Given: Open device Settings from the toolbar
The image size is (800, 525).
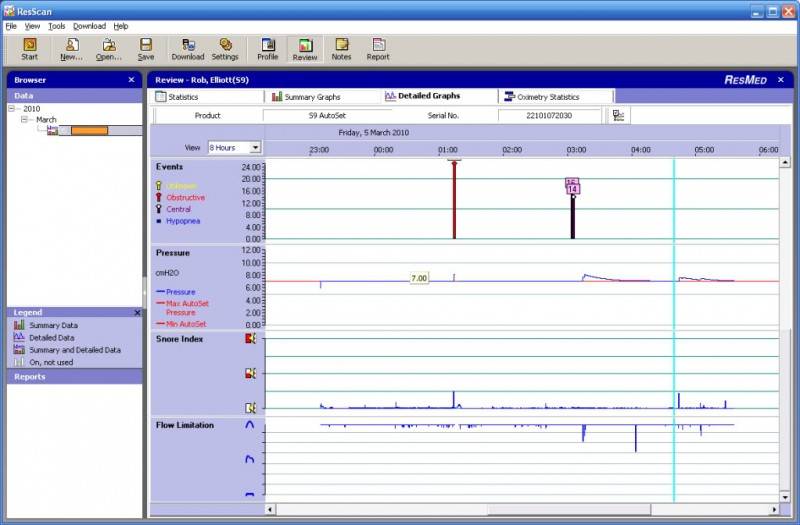Looking at the screenshot, I should (225, 49).
